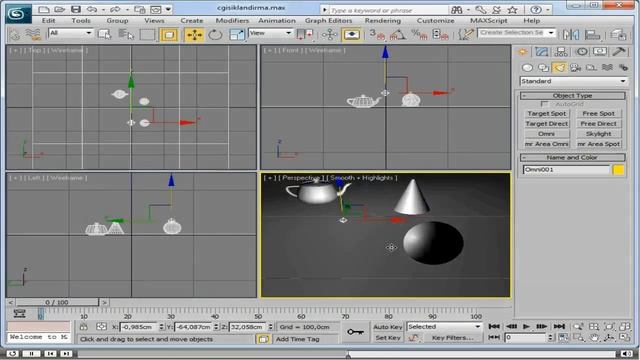This screenshot has width=640, height=360.
Task: Open the Motion panel tab
Action: (x=582, y=51)
